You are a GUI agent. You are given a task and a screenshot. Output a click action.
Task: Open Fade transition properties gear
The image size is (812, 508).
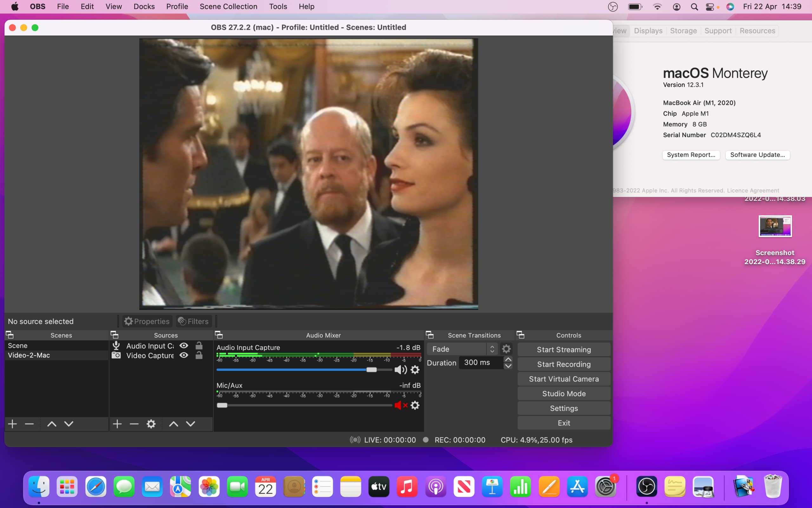[x=506, y=349]
